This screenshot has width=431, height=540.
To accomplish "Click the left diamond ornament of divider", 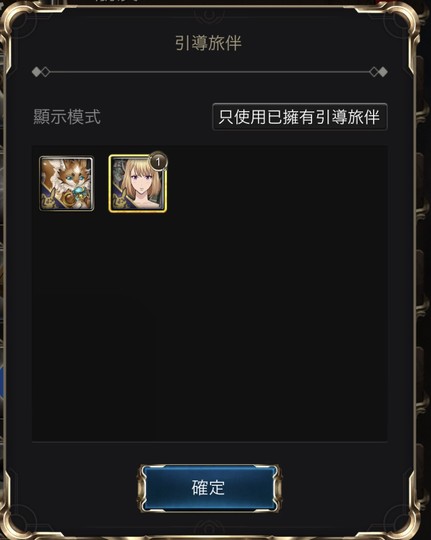I will (x=41, y=72).
